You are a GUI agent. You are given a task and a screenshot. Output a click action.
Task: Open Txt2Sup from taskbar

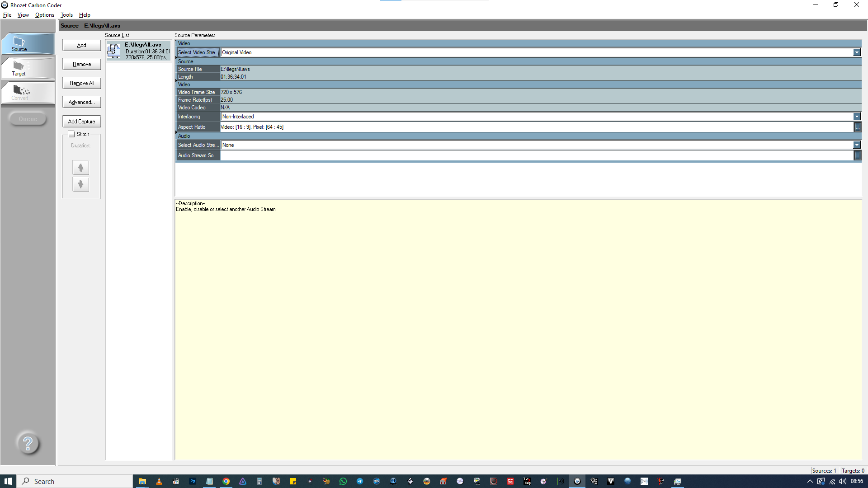tap(527, 481)
